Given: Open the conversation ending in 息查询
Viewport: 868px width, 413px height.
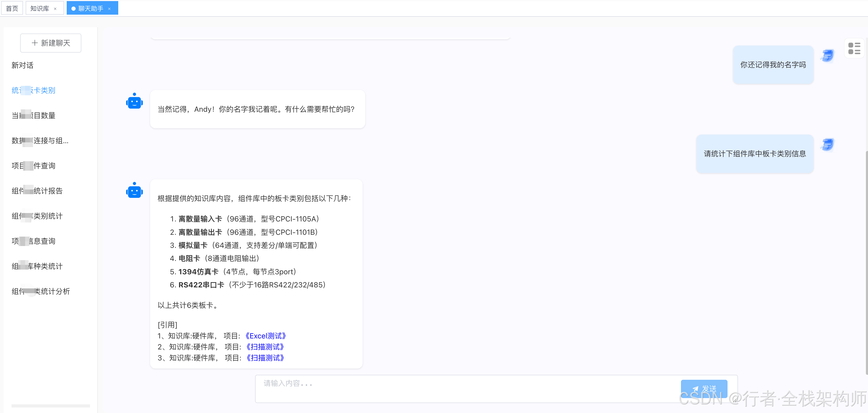Looking at the screenshot, I should [x=33, y=241].
